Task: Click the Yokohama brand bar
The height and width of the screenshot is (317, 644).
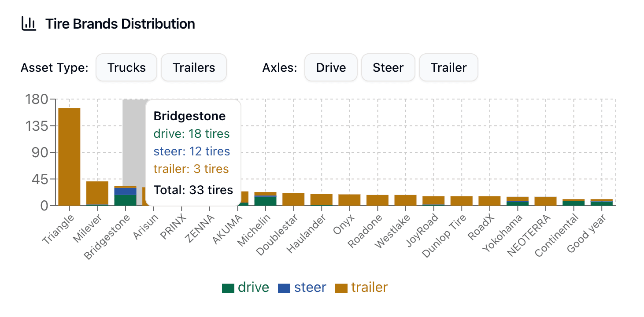Action: pos(518,201)
